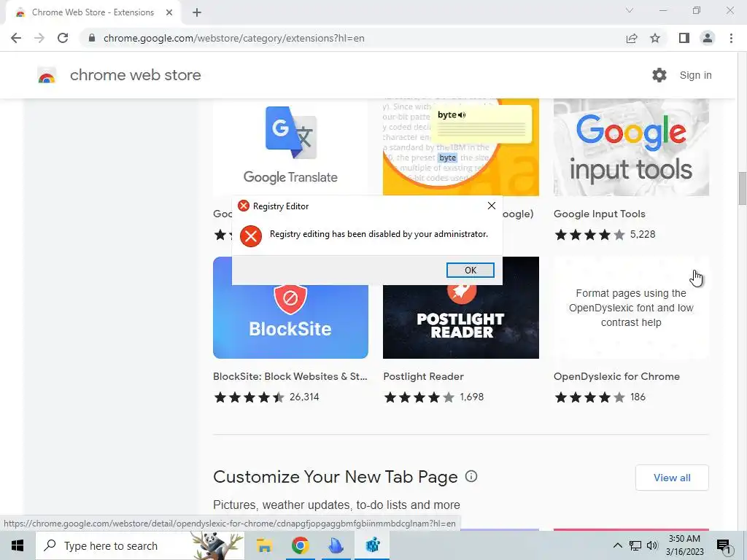Open File Explorer from taskbar
Image resolution: width=747 pixels, height=560 pixels.
[x=264, y=545]
